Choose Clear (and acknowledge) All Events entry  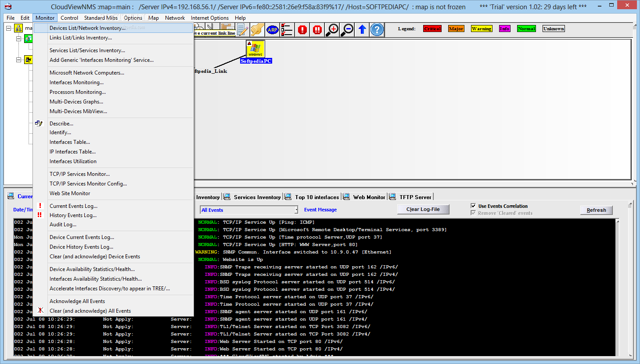coord(113,311)
